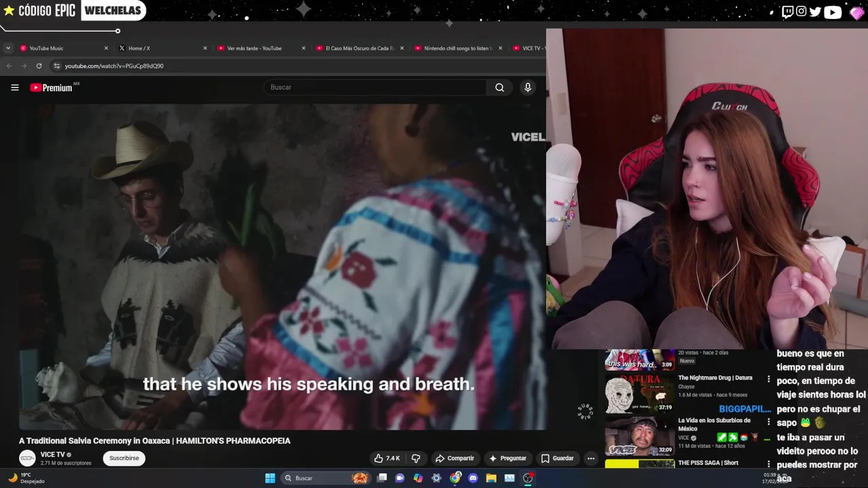Open THE PISS SAGA | Short video title
This screenshot has height=488, width=868.
coord(708,463)
